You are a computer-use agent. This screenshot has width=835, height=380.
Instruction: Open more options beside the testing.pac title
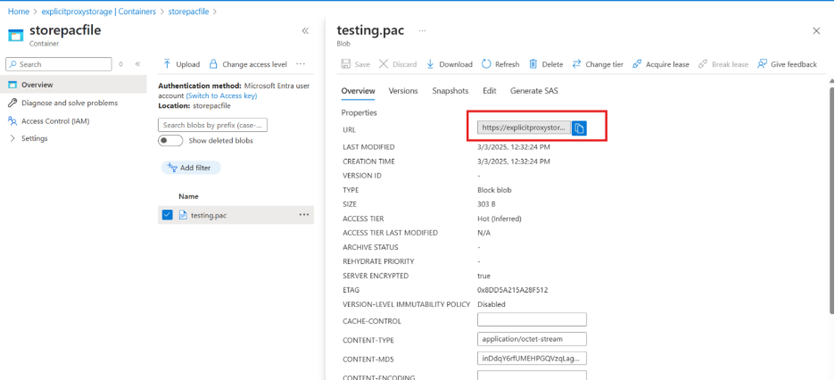[x=422, y=31]
